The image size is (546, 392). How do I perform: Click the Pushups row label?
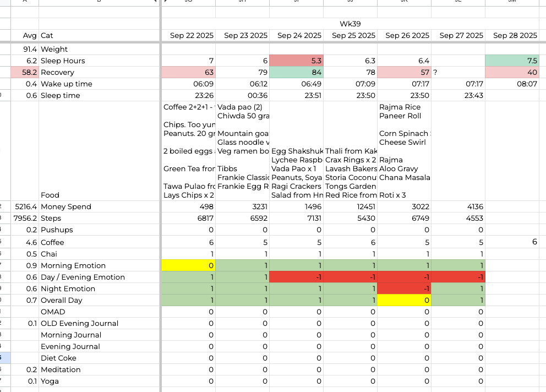coord(99,230)
